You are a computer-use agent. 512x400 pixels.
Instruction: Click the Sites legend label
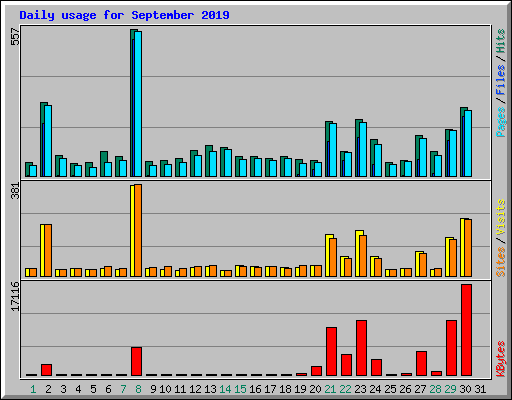(500, 262)
